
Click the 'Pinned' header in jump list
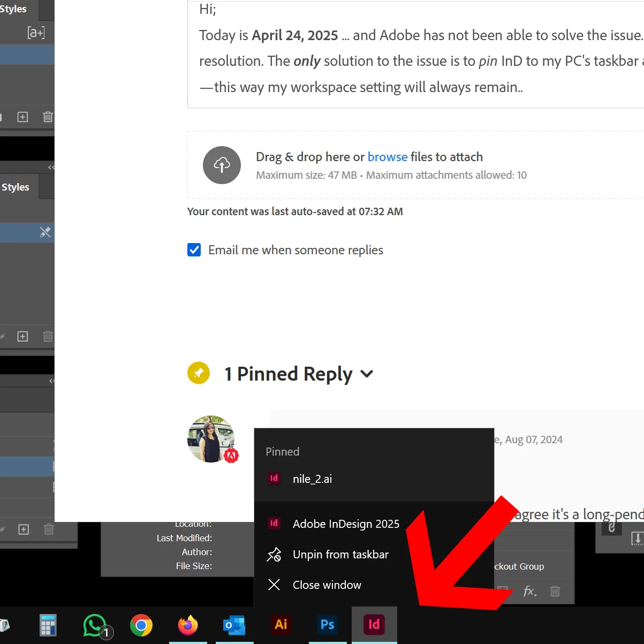pos(283,451)
